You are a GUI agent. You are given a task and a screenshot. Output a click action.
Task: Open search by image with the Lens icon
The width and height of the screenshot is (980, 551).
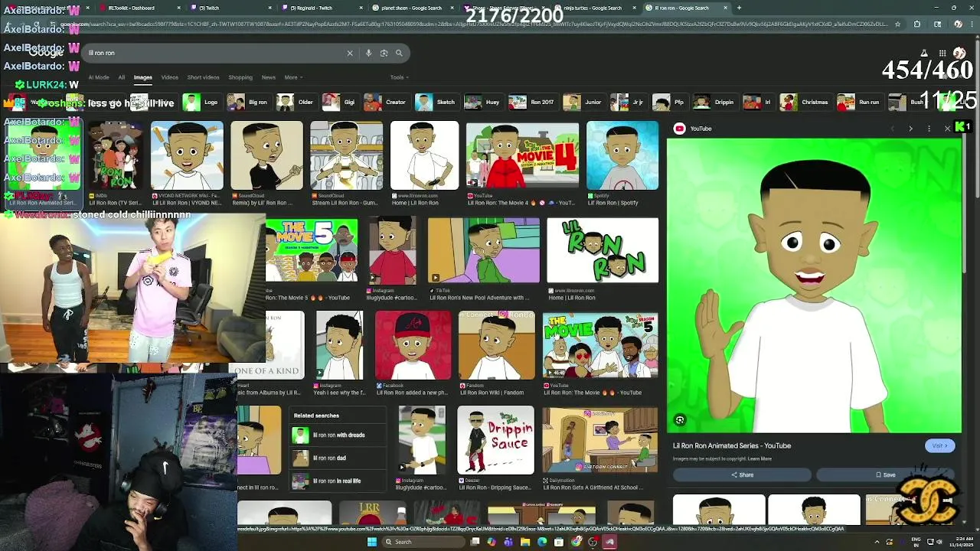pyautogui.click(x=384, y=53)
